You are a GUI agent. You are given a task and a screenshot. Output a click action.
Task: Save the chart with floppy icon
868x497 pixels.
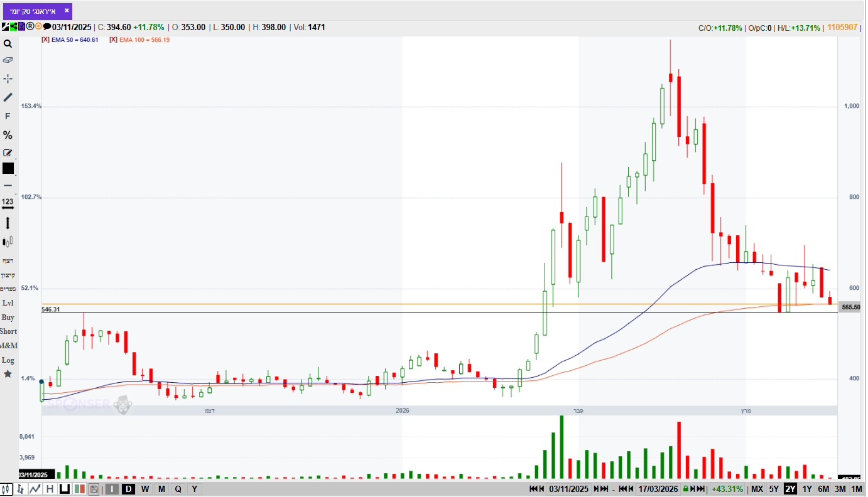[94, 489]
